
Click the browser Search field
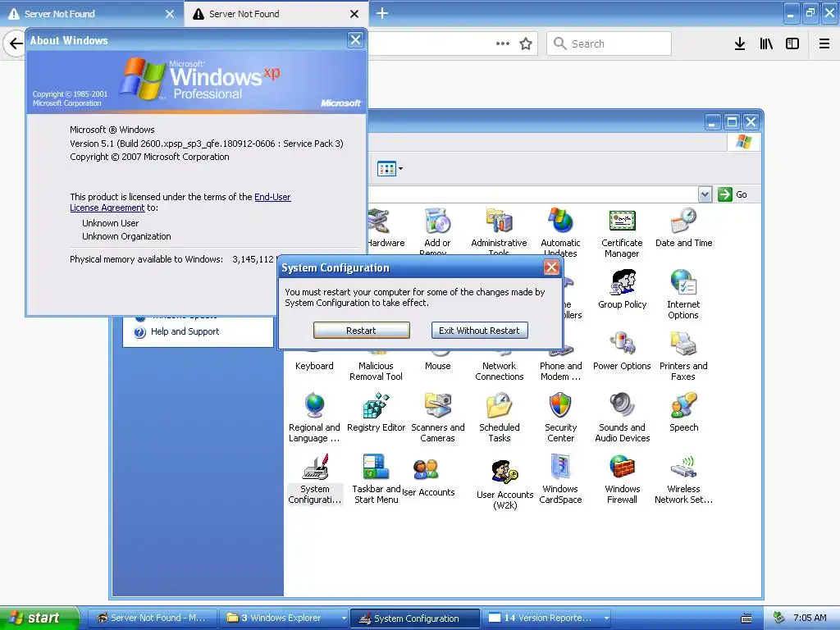tap(609, 44)
